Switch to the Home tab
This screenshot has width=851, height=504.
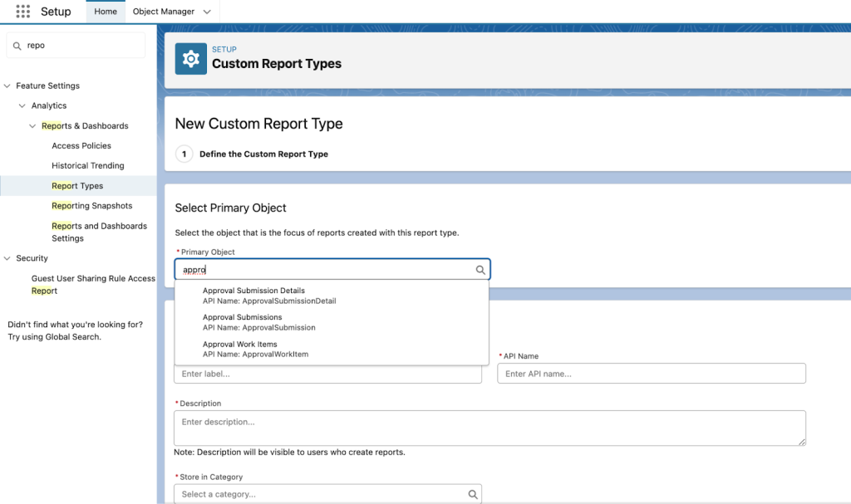coord(106,12)
